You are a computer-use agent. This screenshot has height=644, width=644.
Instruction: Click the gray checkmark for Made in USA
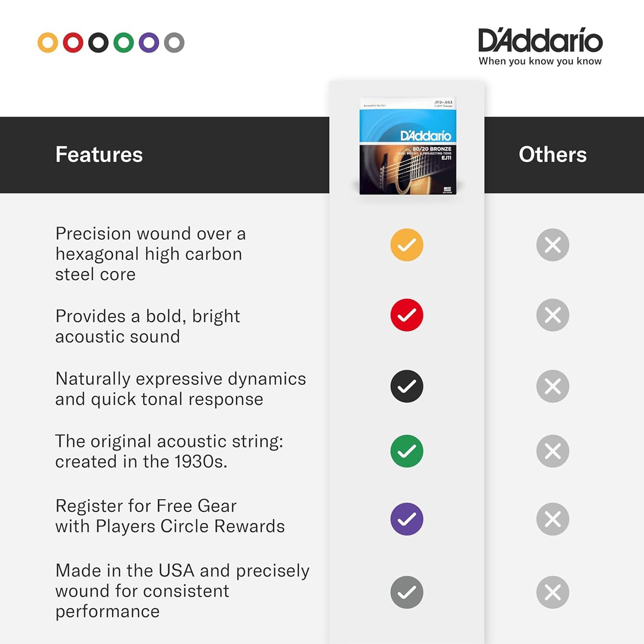coord(406,592)
